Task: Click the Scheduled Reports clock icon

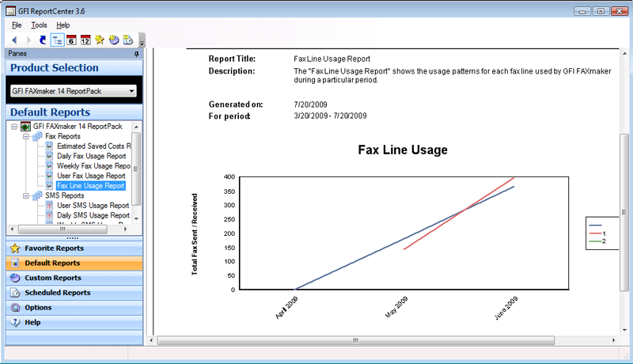Action: pyautogui.click(x=15, y=293)
